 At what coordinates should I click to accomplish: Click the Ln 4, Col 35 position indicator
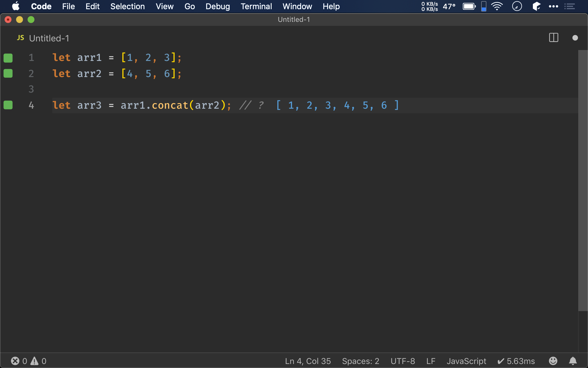click(308, 361)
